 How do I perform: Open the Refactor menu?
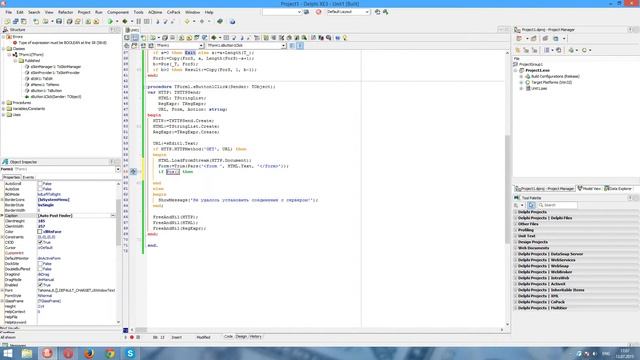click(65, 12)
